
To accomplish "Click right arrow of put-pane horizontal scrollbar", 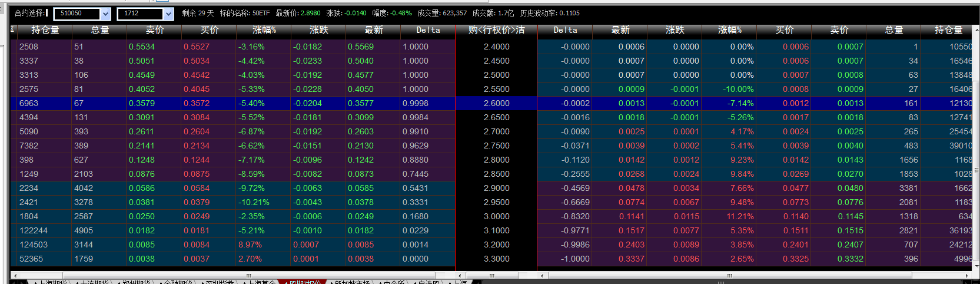I will 966,275.
